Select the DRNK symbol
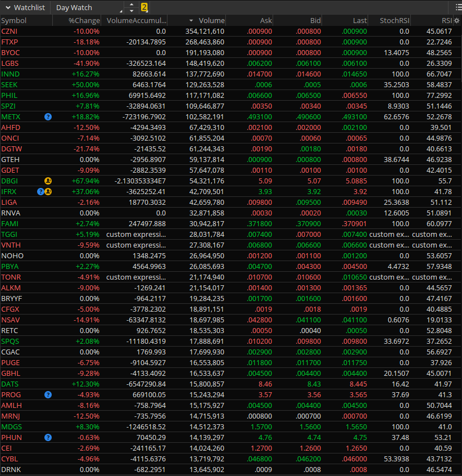Viewport: 462px width, 476px height. pos(11,470)
